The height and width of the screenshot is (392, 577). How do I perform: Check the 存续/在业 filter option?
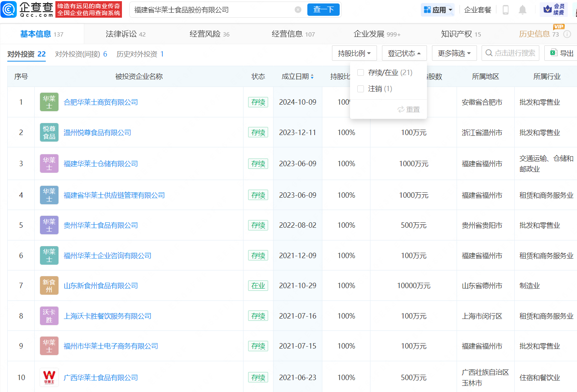pos(360,73)
